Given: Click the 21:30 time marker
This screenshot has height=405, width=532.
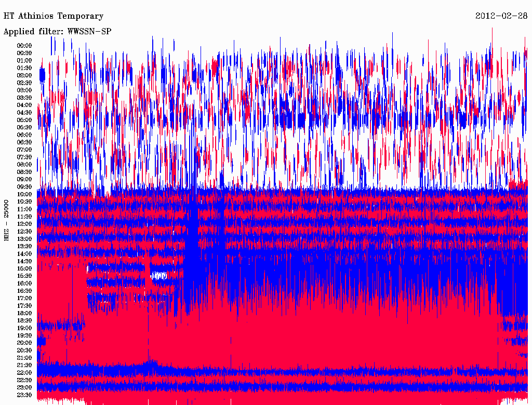Looking at the screenshot, I should (x=24, y=365).
